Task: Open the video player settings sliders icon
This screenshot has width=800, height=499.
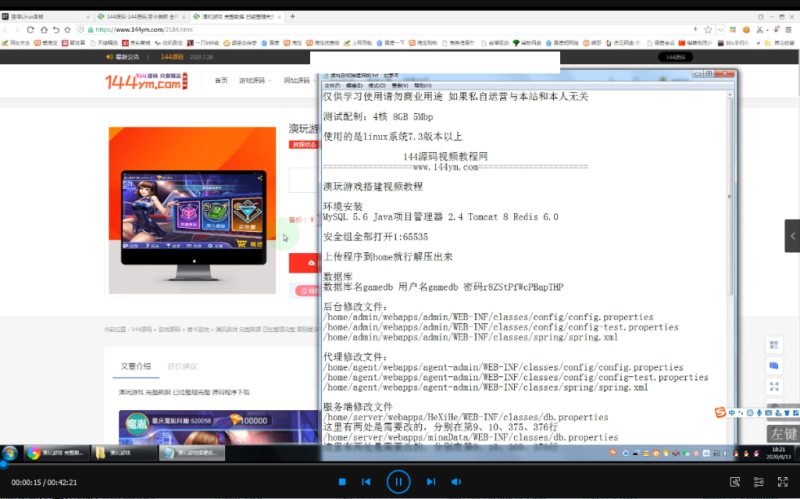Action: (759, 482)
